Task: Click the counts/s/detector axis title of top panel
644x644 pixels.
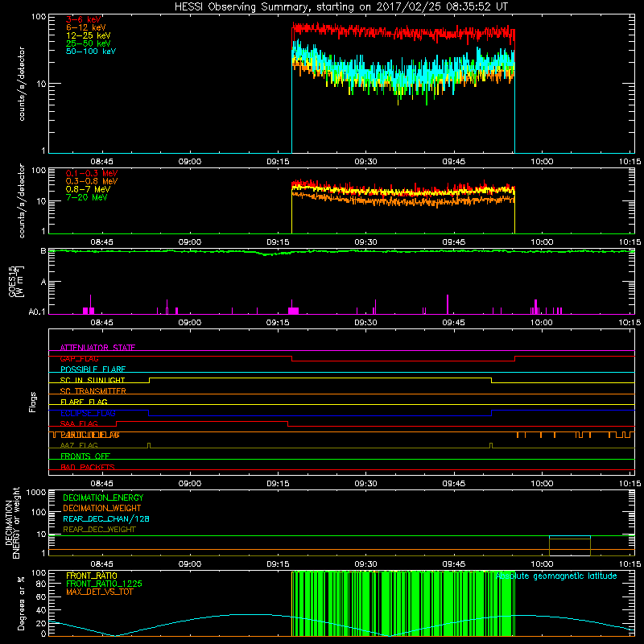Action: pos(22,84)
